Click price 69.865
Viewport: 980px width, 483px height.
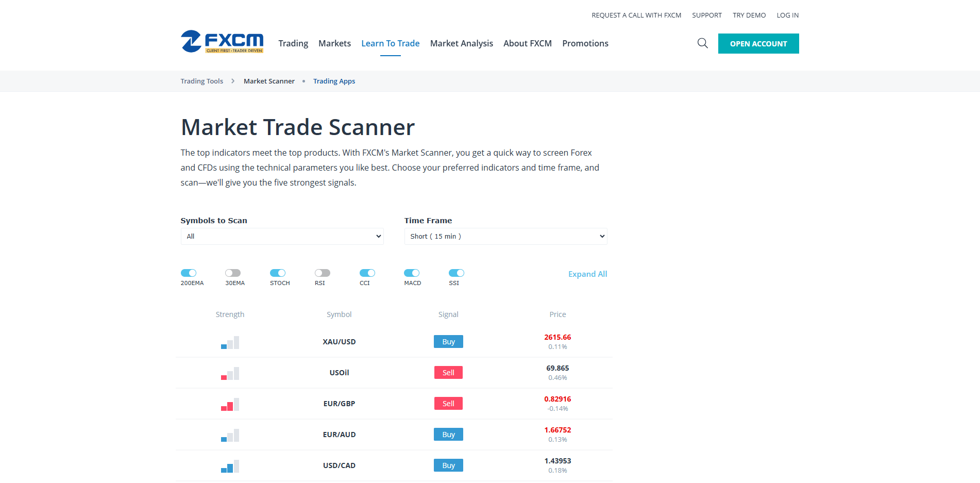tap(557, 368)
